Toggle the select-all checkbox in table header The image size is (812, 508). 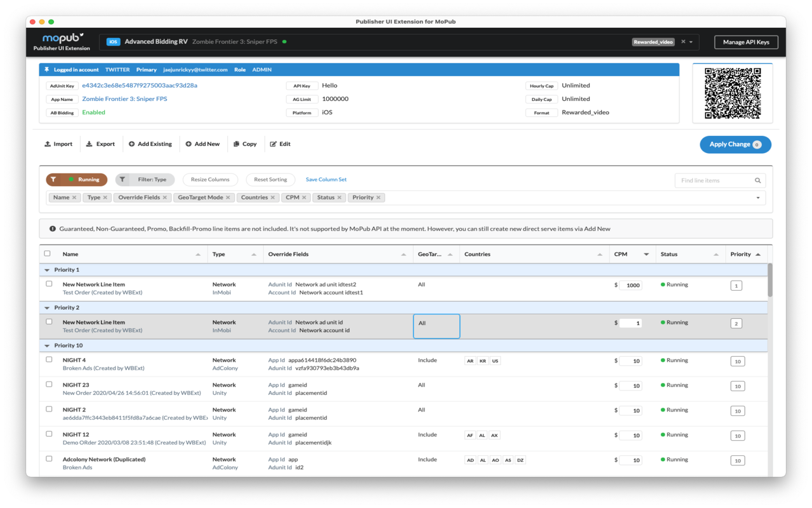[x=47, y=253]
